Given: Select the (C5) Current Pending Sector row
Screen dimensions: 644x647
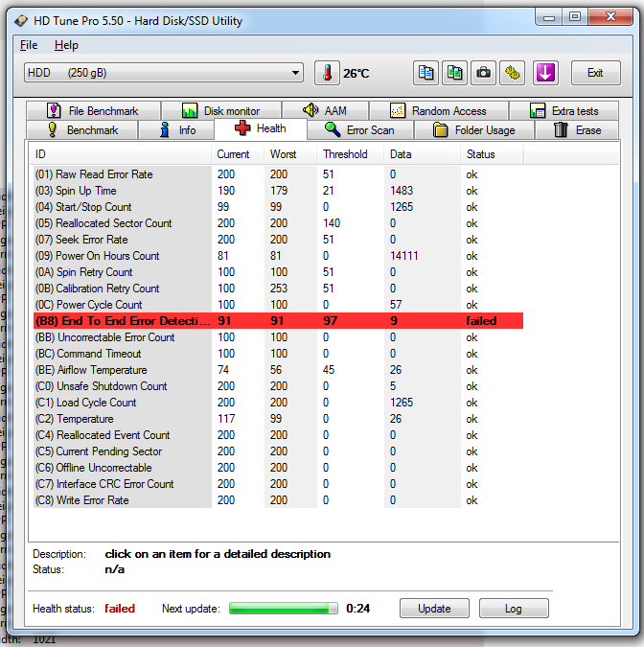Looking at the screenshot, I should 279,451.
